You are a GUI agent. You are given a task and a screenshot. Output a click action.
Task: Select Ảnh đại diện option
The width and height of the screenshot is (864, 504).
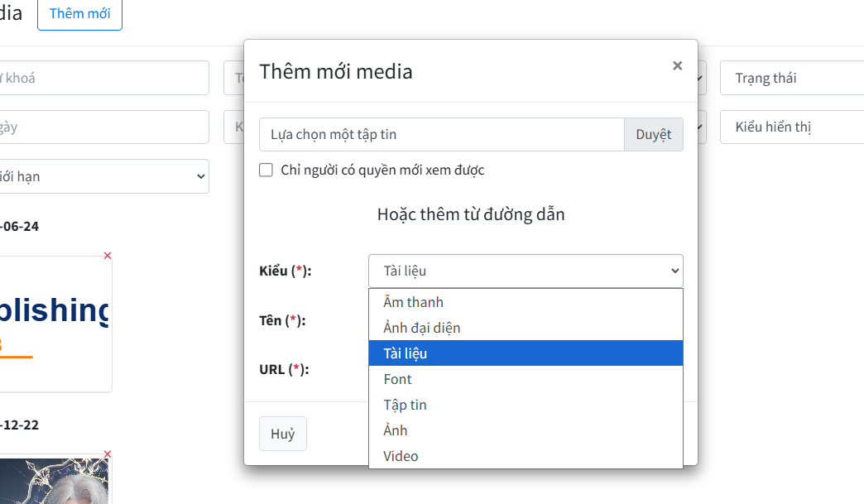pyautogui.click(x=526, y=328)
